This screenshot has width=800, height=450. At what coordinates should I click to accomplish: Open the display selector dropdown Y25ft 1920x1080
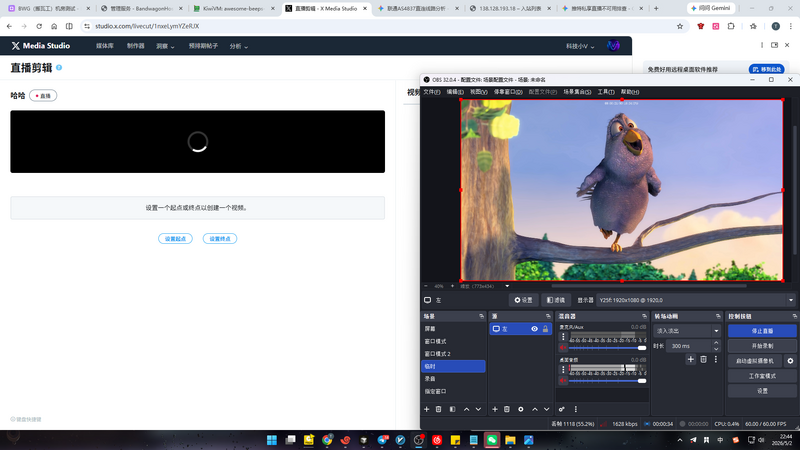[696, 301]
